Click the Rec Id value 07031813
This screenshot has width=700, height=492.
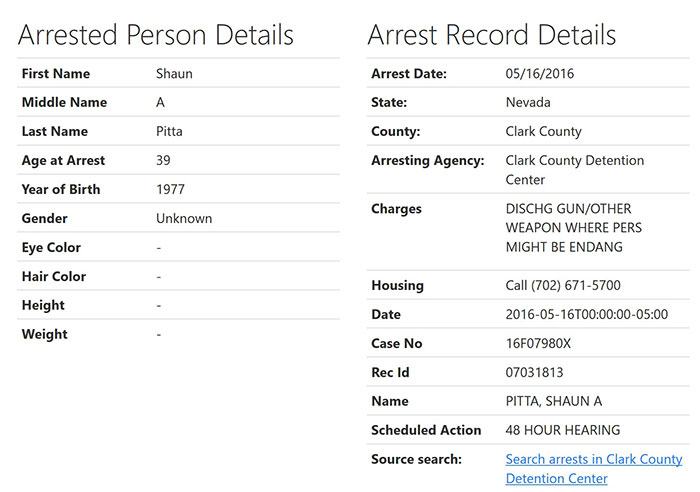[x=535, y=373]
